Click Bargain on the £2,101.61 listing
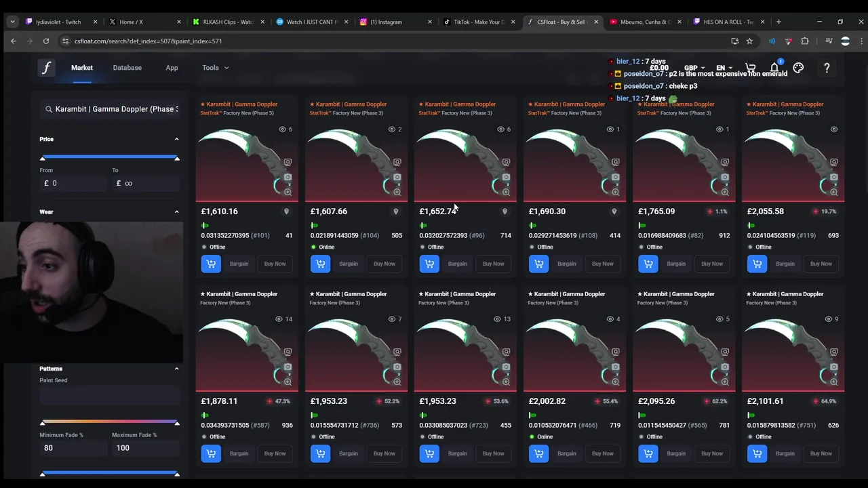This screenshot has width=868, height=488. [x=785, y=453]
